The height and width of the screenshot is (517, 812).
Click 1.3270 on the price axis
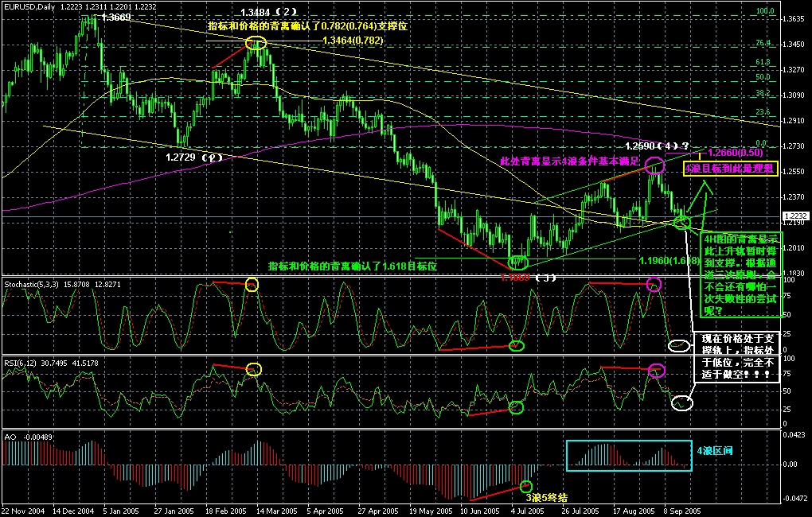(x=794, y=70)
